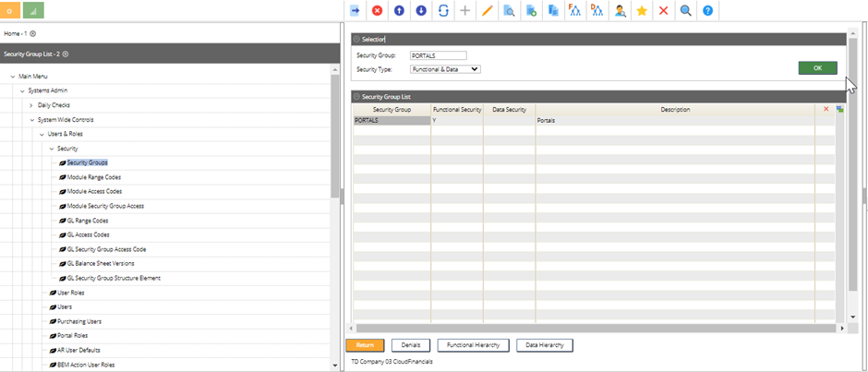The height and width of the screenshot is (372, 868).
Task: Click the yellow star favorites icon
Action: pos(642,10)
